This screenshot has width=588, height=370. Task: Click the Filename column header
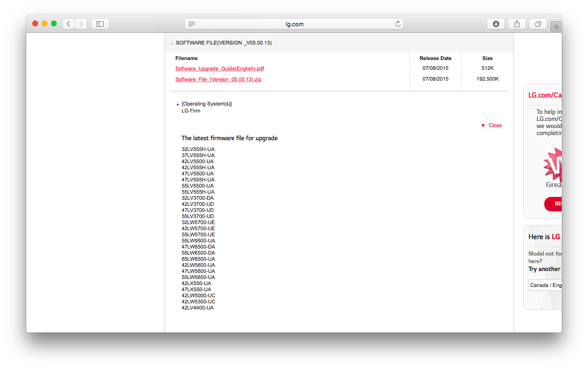(187, 58)
